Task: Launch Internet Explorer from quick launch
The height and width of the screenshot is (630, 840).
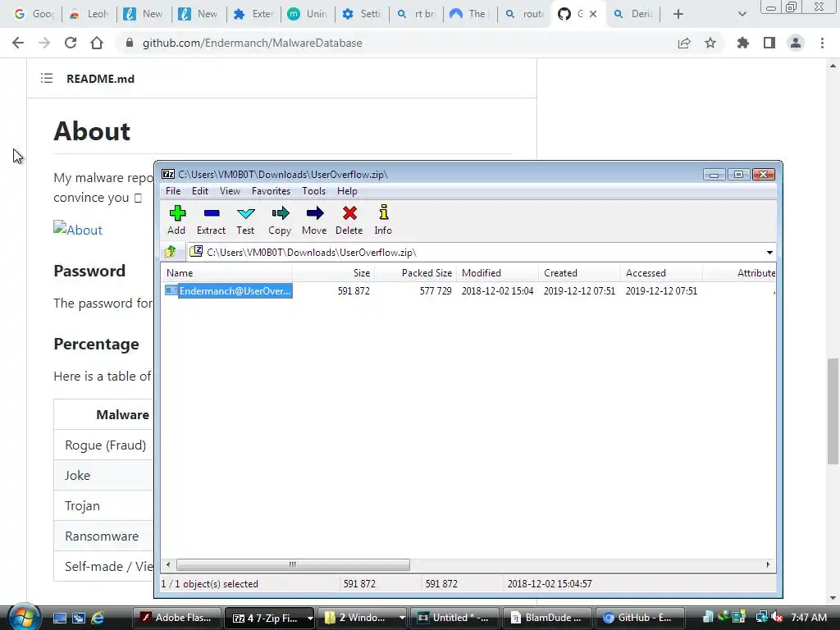Action: [98, 618]
